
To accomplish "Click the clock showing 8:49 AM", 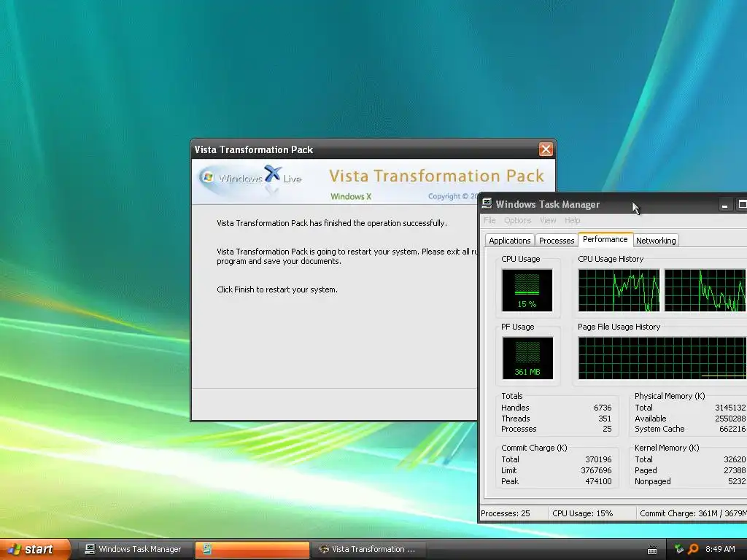I will coord(720,549).
